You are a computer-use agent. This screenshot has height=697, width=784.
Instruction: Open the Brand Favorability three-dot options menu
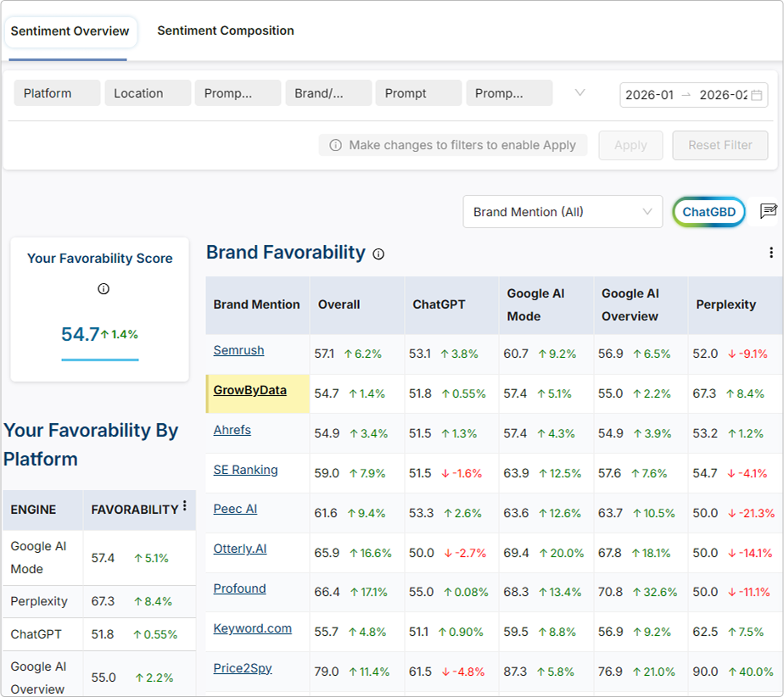point(770,253)
